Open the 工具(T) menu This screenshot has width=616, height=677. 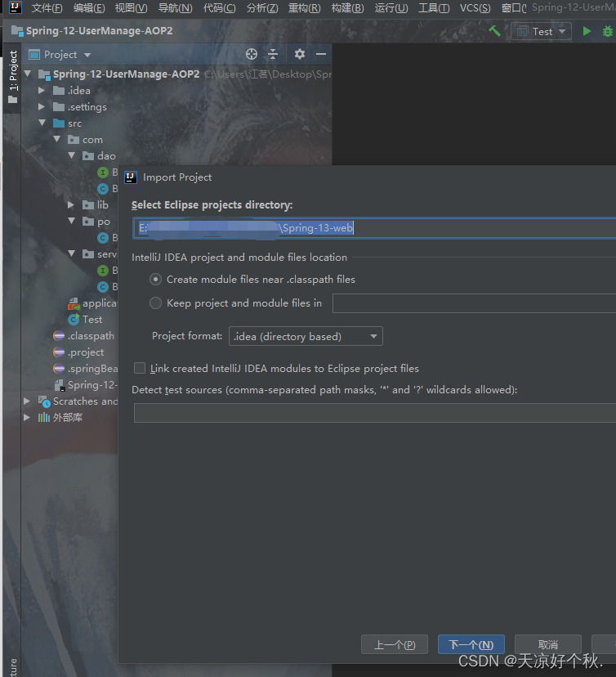pos(434,8)
